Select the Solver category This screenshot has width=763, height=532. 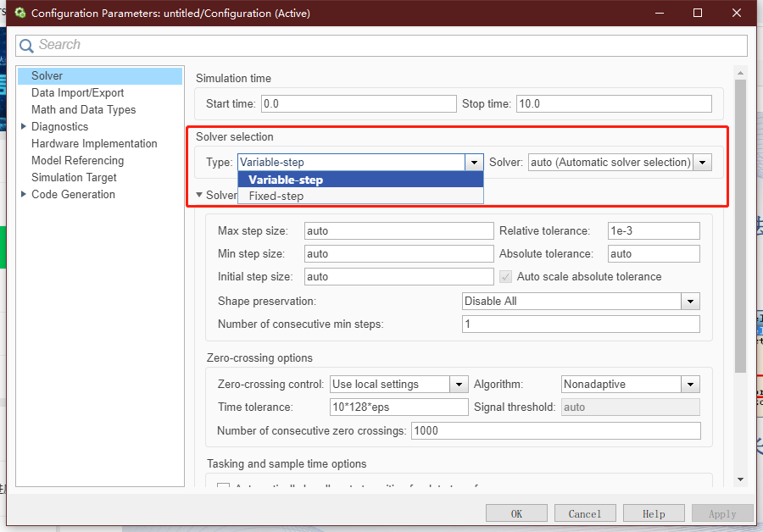click(x=100, y=76)
